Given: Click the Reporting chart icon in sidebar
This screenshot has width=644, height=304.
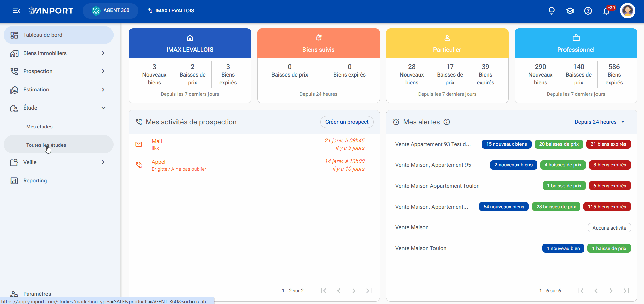Looking at the screenshot, I should [x=14, y=181].
